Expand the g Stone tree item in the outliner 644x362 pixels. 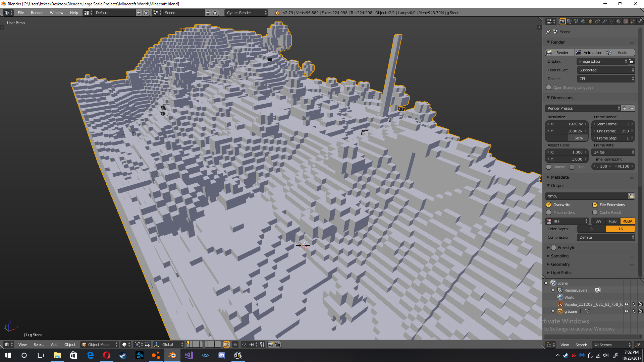pos(553,311)
